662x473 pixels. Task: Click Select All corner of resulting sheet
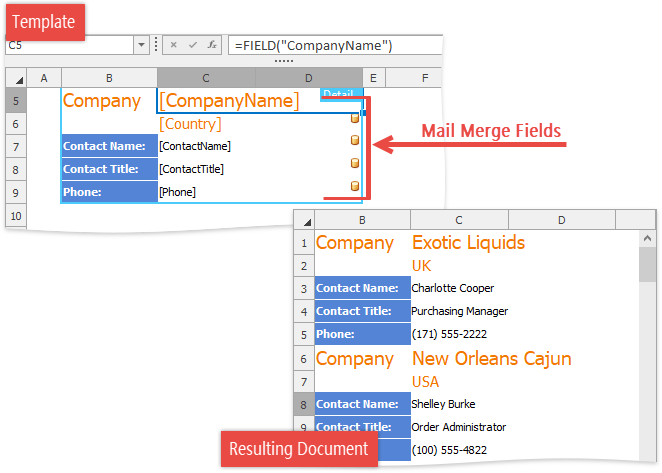coord(304,220)
